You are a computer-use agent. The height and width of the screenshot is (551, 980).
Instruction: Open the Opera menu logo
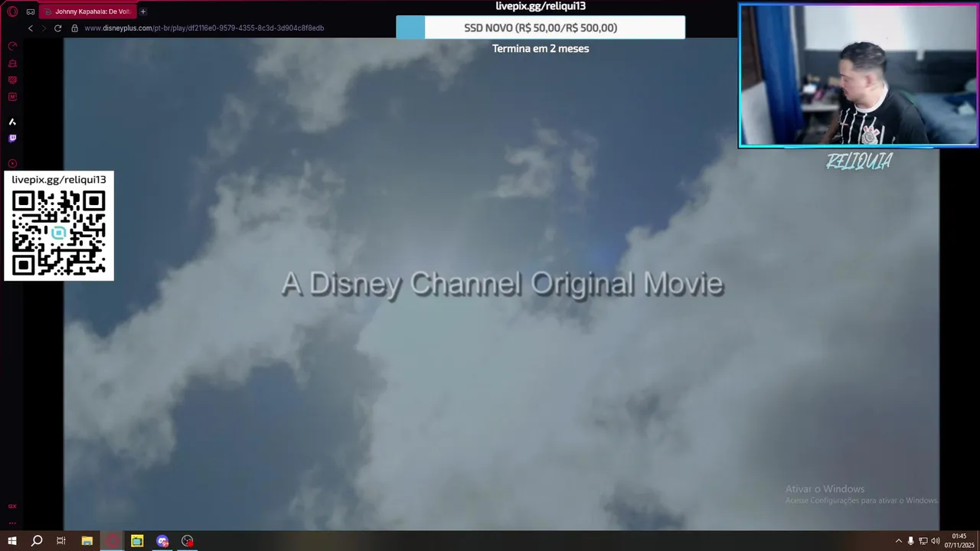[12, 11]
